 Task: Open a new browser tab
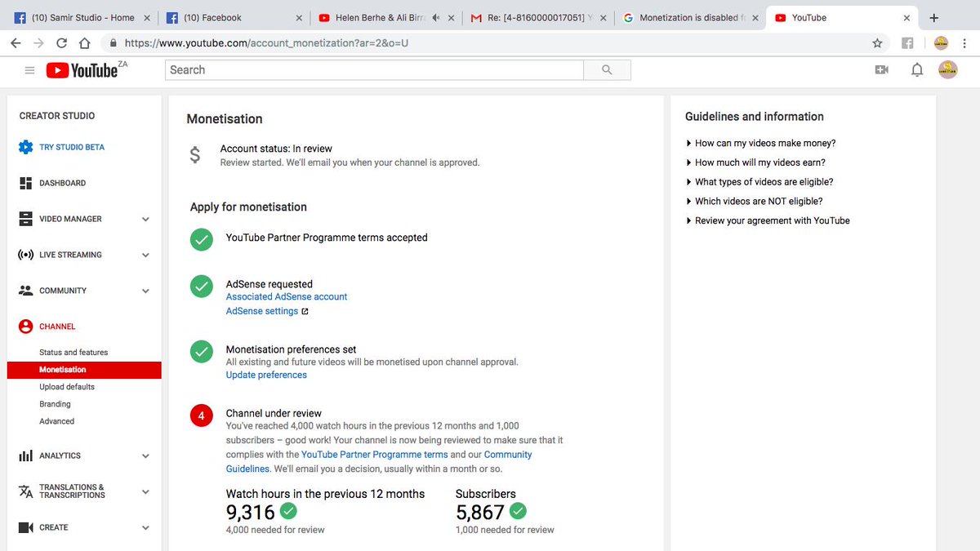point(933,17)
